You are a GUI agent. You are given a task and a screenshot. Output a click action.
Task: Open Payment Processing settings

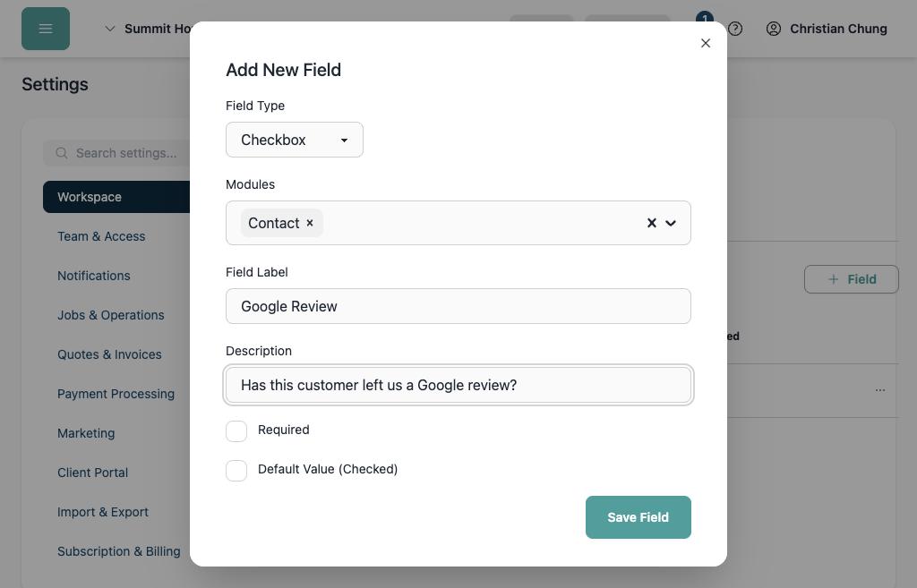(x=116, y=394)
